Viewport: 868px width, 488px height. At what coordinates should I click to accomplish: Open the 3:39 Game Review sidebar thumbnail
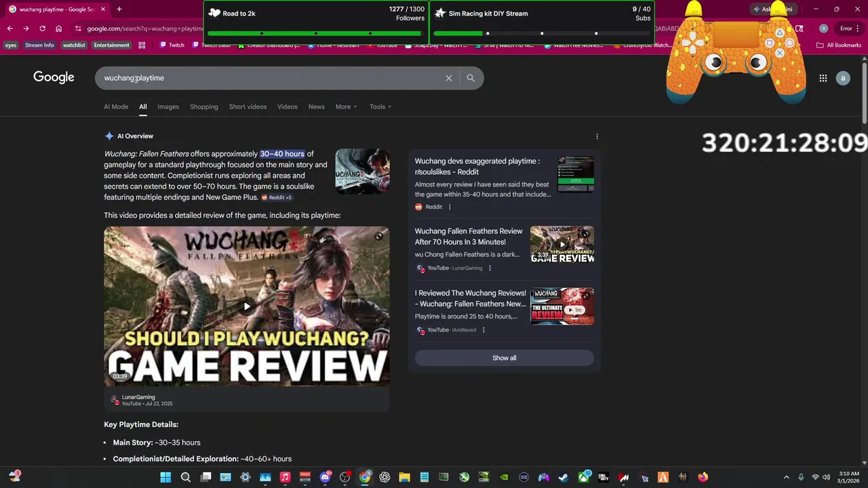562,245
